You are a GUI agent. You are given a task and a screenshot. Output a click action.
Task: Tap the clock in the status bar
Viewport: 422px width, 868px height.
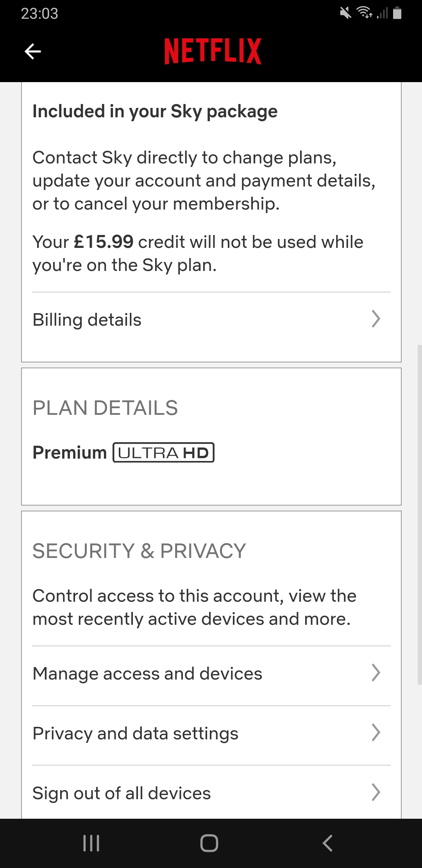39,14
